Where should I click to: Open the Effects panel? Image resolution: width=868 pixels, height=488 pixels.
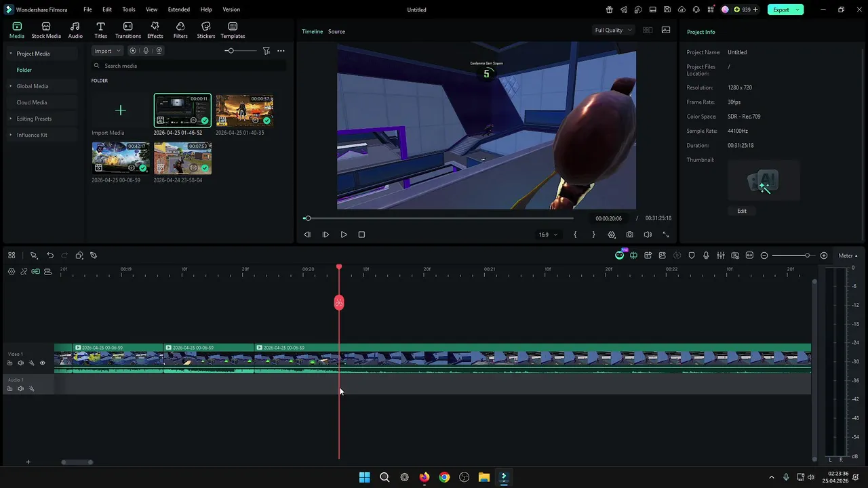[x=155, y=30]
